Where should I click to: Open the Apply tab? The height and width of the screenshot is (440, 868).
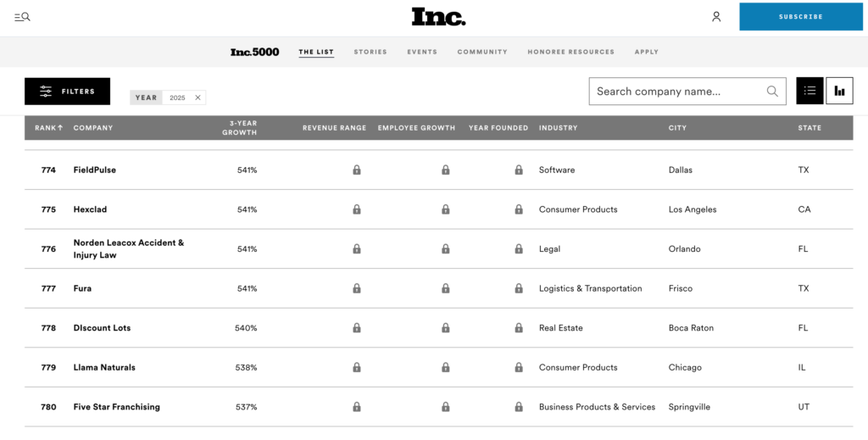[x=647, y=52]
